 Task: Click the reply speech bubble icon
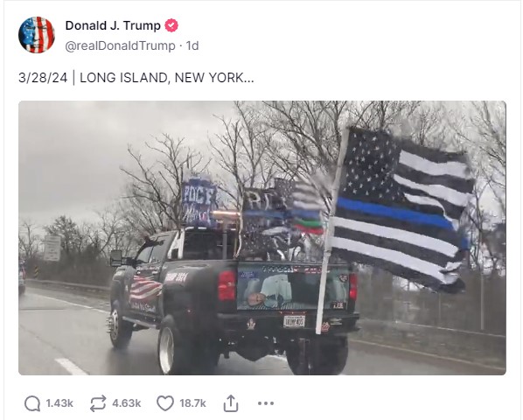(32, 403)
